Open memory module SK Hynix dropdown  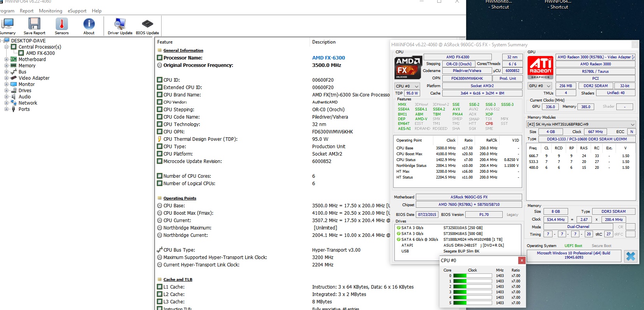(x=581, y=124)
